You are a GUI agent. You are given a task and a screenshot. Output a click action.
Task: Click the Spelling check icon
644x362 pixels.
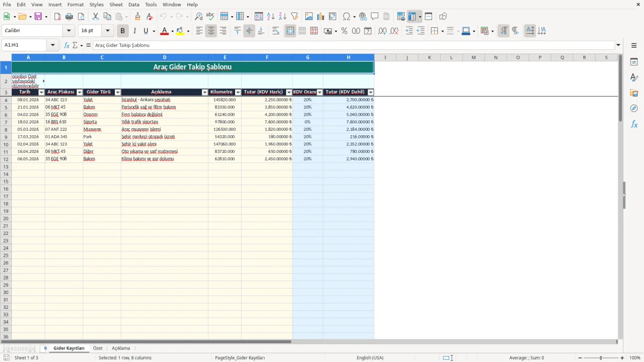coord(210,17)
